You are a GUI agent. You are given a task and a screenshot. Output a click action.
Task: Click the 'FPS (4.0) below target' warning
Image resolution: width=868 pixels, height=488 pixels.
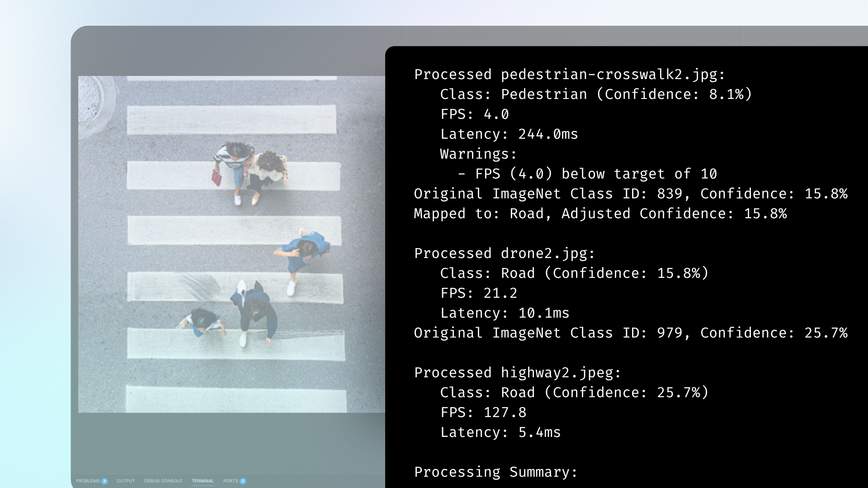(x=587, y=174)
